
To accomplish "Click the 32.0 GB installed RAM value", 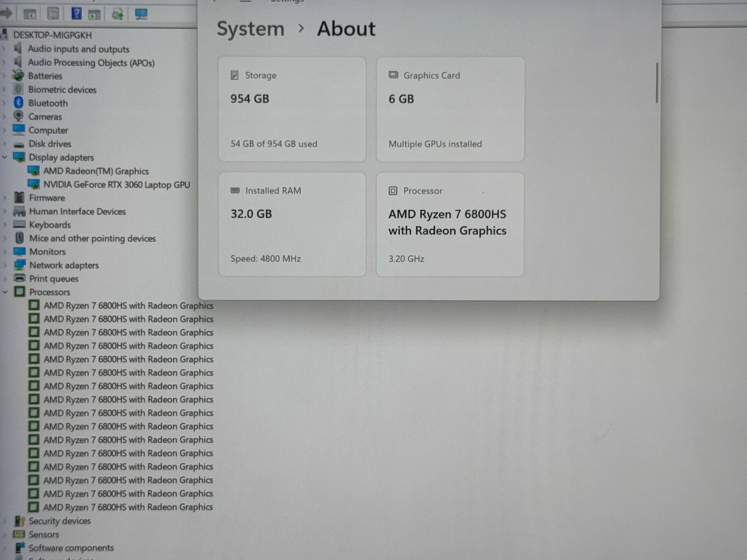I will (251, 214).
